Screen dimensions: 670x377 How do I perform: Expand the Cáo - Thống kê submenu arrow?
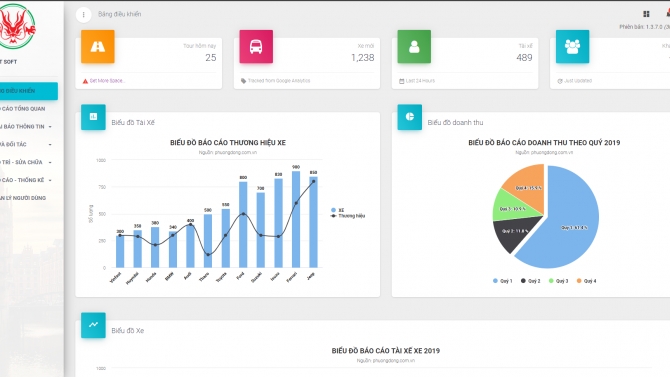[x=50, y=180]
